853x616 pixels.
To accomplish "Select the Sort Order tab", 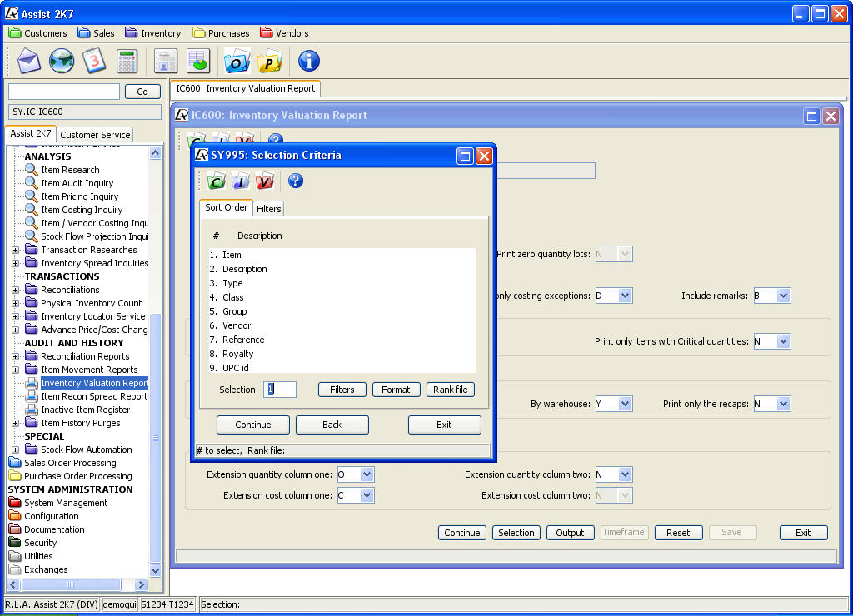I will tap(226, 207).
